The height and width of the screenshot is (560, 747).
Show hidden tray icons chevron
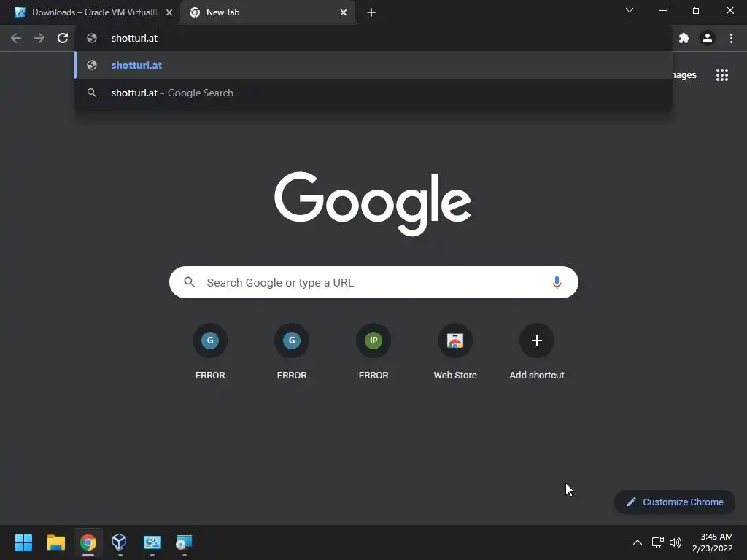pos(638,542)
